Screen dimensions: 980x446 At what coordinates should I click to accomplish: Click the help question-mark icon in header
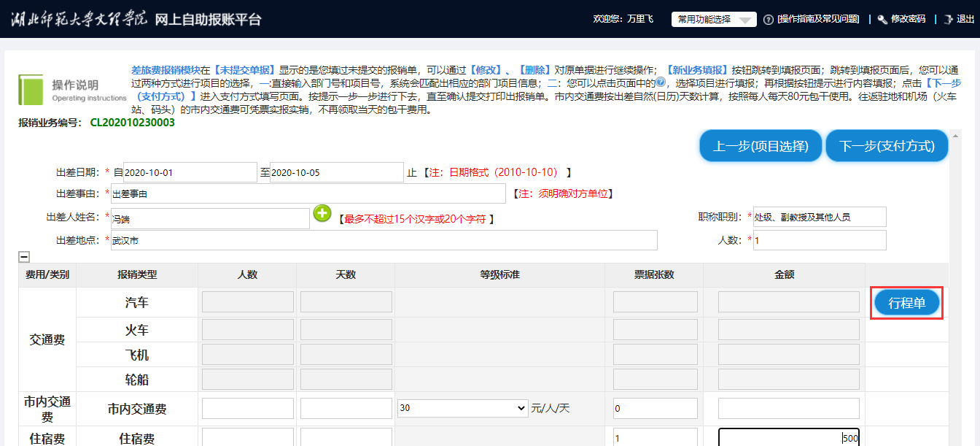point(768,20)
